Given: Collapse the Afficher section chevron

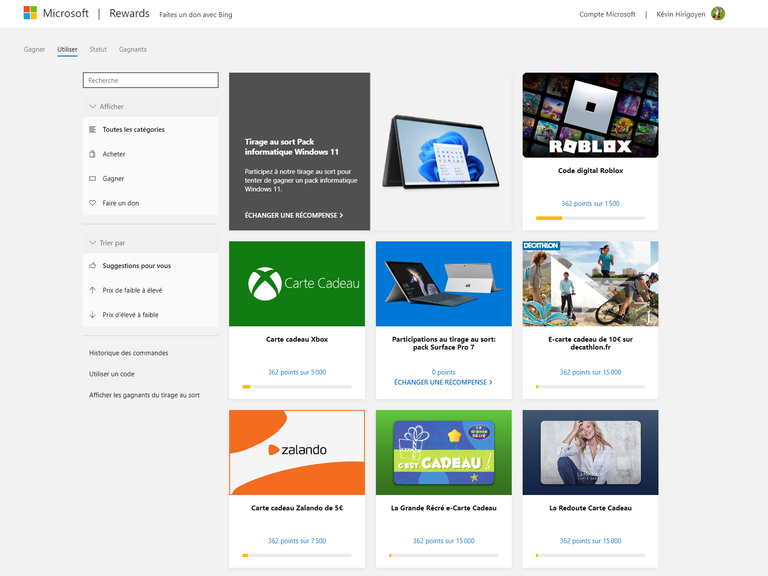Looking at the screenshot, I should pyautogui.click(x=92, y=106).
